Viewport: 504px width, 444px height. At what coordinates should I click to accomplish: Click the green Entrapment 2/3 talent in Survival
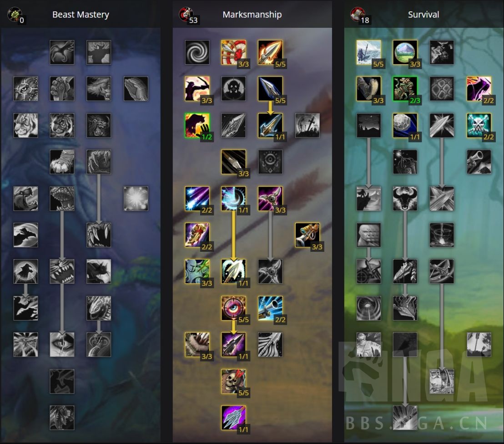[x=405, y=89]
